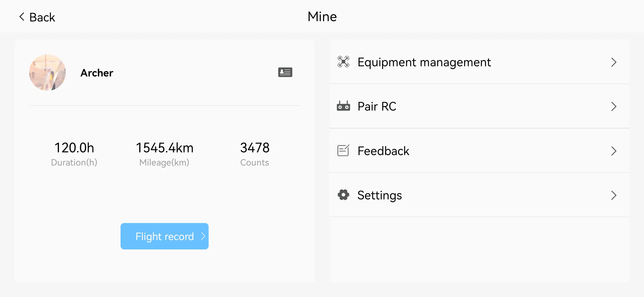Click the drone Equipment management icon
Screen dimensions: 644x297
[343, 62]
